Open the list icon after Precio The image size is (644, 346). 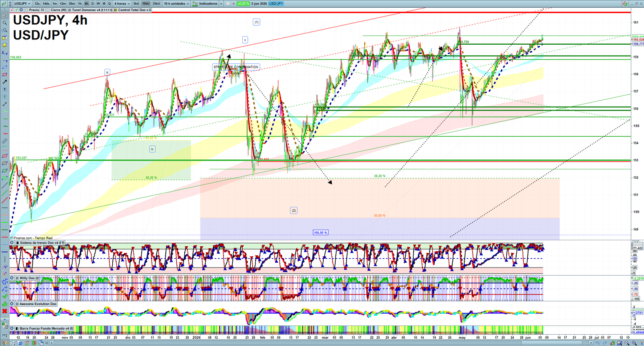[43, 10]
